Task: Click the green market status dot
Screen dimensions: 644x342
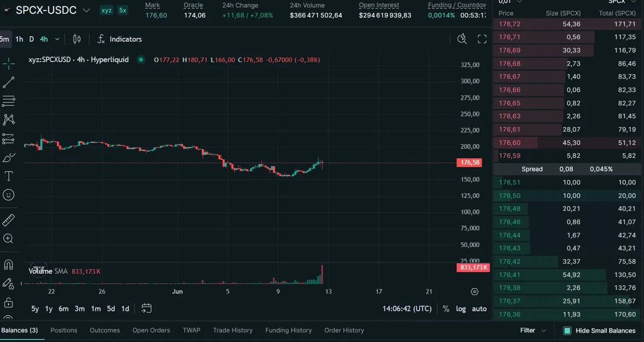Action: pyautogui.click(x=141, y=60)
